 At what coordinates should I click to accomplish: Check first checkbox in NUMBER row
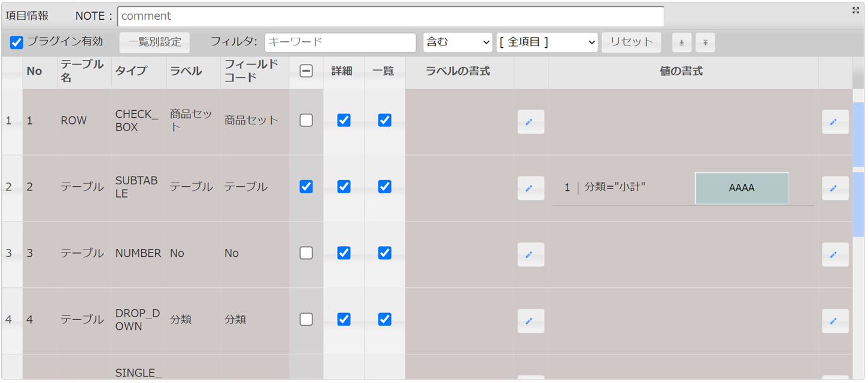[x=306, y=253]
